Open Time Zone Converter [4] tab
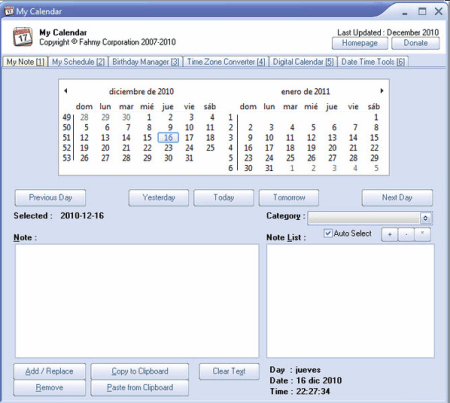450x403 pixels. pyautogui.click(x=226, y=62)
